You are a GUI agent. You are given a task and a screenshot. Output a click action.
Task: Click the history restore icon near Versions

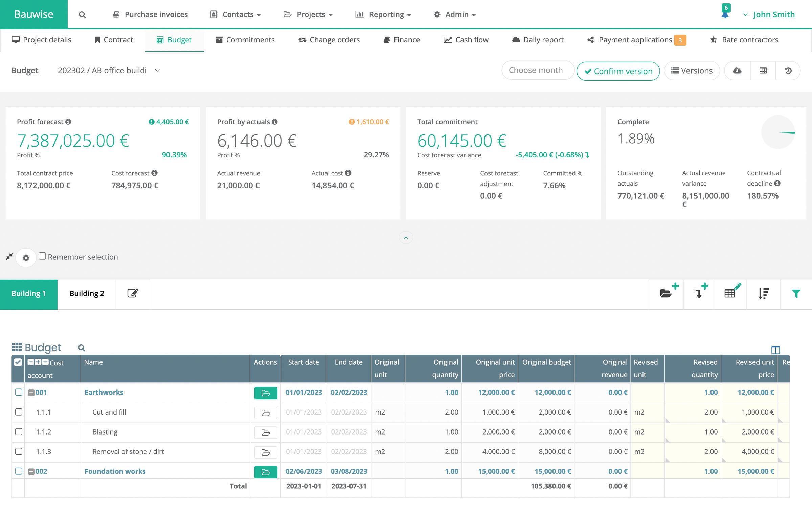pos(788,70)
